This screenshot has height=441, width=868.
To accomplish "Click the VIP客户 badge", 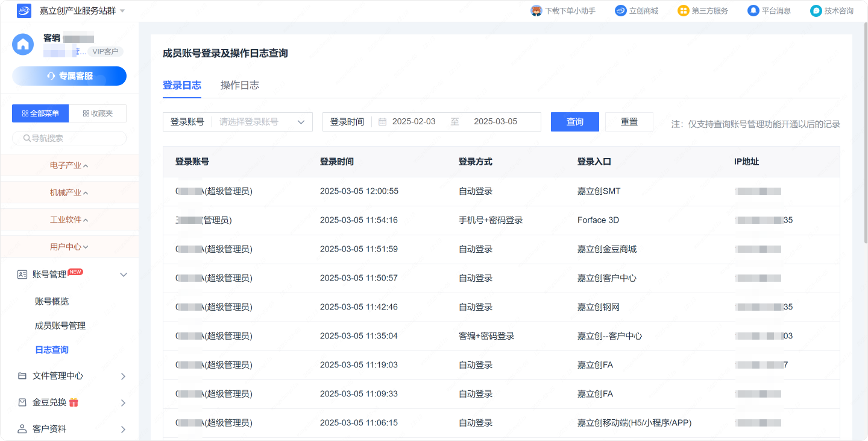I will tap(105, 52).
